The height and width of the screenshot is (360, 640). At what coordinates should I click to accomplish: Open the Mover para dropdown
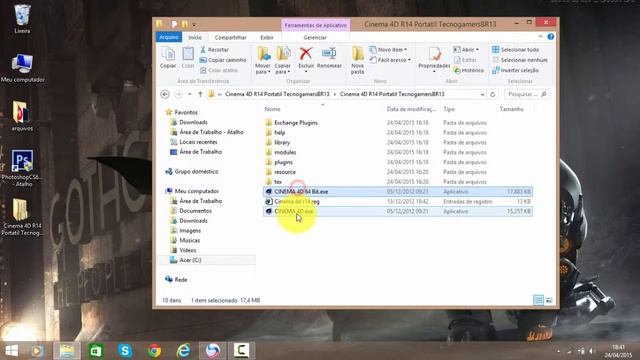pos(263,60)
